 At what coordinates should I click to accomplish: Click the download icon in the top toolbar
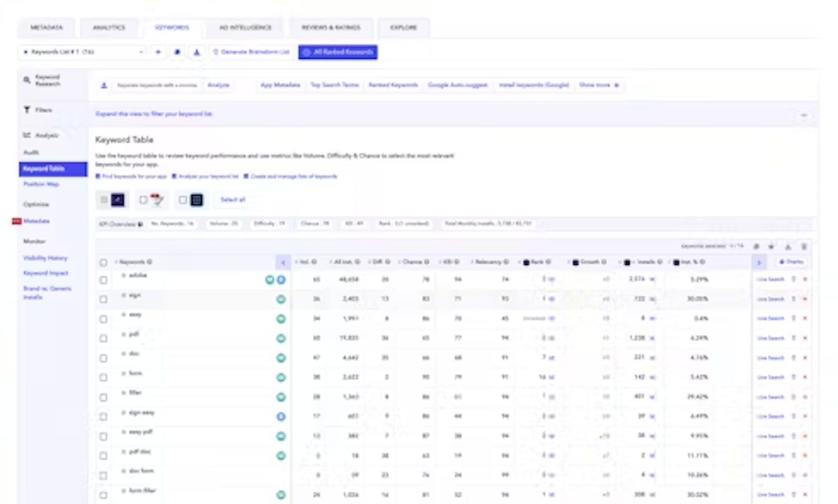tap(197, 52)
